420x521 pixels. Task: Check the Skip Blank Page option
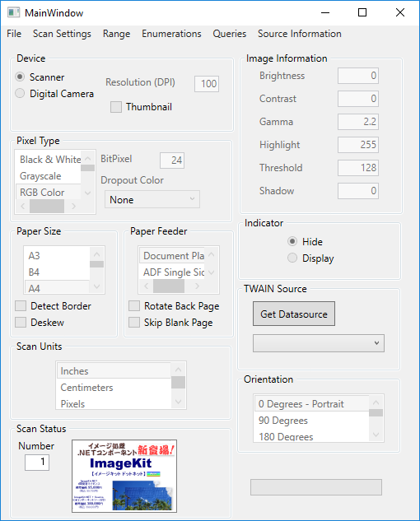[134, 323]
